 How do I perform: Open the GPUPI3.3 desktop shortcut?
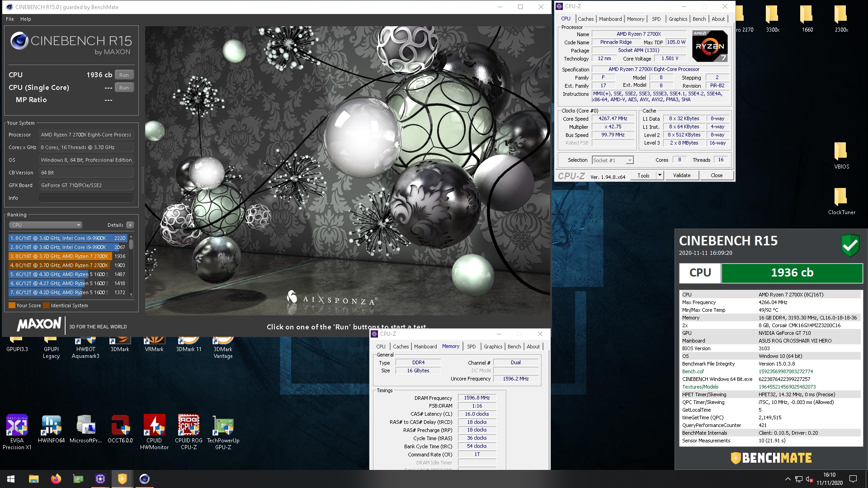[x=17, y=345]
